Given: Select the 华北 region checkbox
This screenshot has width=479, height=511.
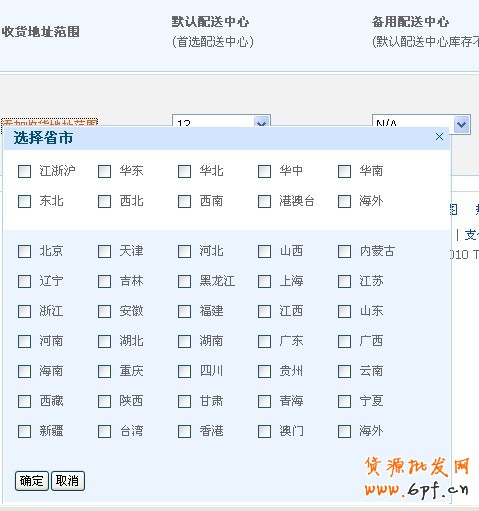Looking at the screenshot, I should point(184,171).
